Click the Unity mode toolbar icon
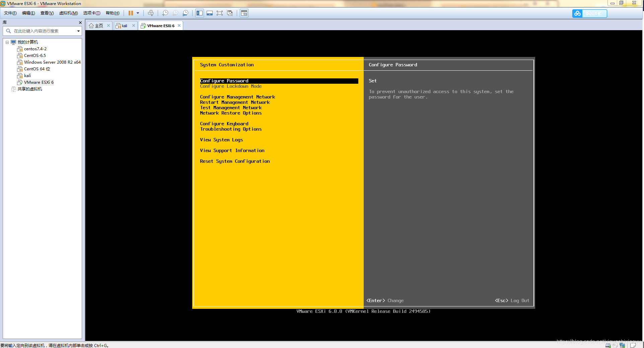The width and height of the screenshot is (644, 348). pyautogui.click(x=230, y=13)
